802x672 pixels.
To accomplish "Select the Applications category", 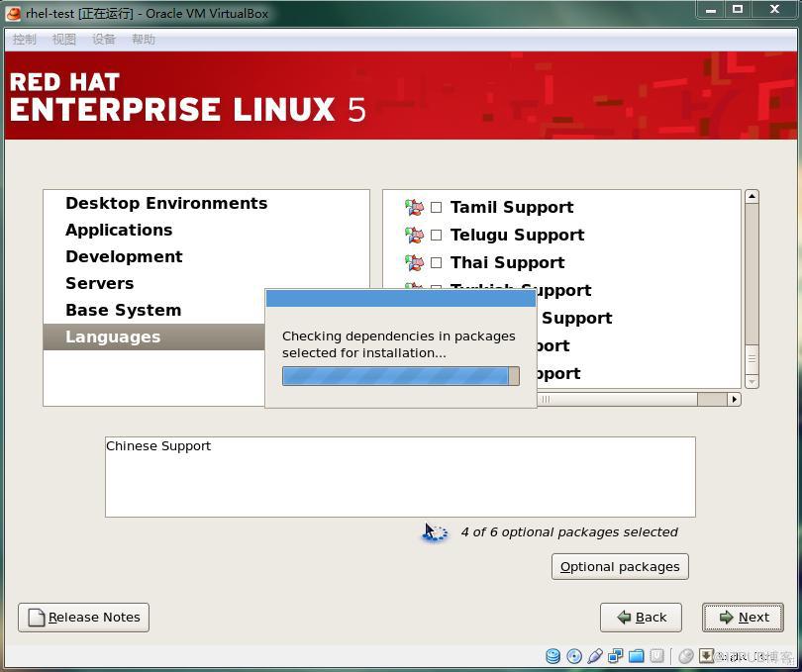I will (x=206, y=230).
